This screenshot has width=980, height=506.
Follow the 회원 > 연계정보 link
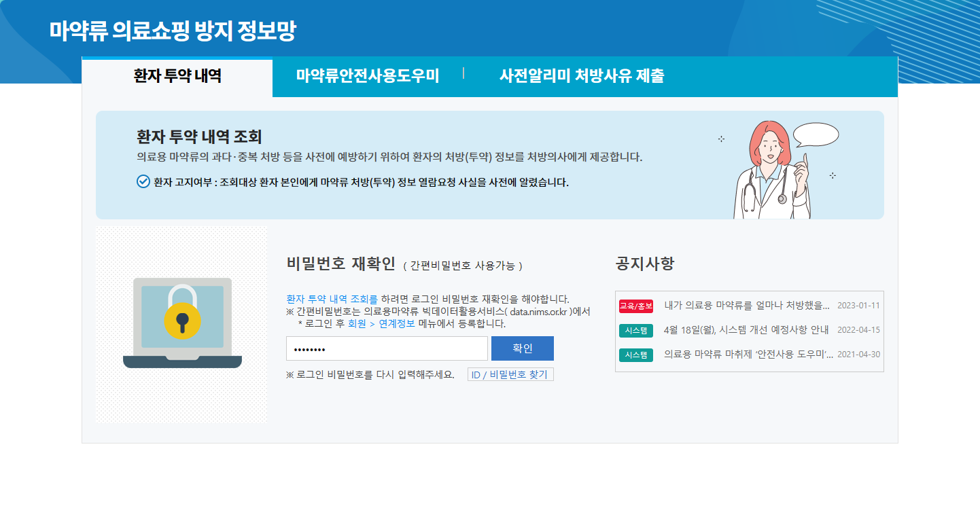(381, 323)
